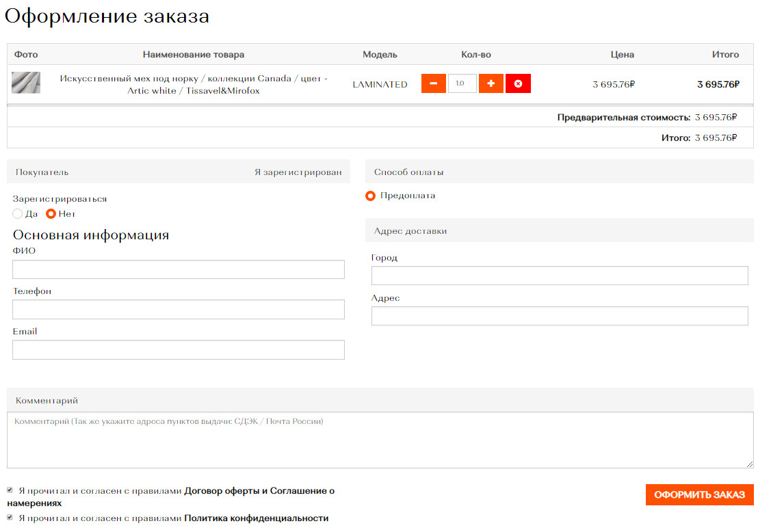Screen dimensions: 771x532
Task: Decrease quantity with the minus button
Action: [x=433, y=83]
